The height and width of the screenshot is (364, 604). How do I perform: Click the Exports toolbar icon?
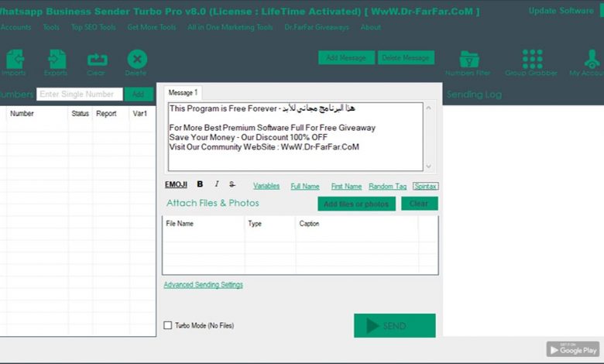57,60
